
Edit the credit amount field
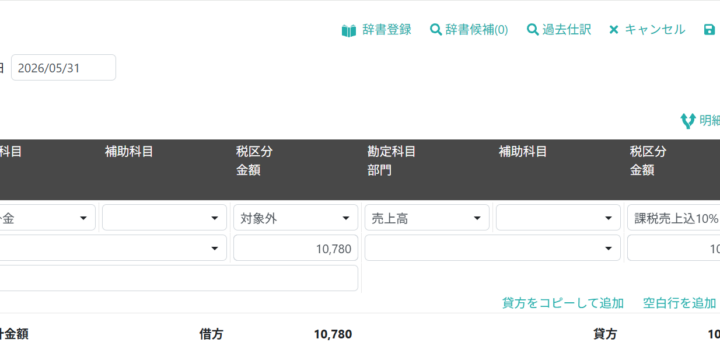tap(674, 248)
